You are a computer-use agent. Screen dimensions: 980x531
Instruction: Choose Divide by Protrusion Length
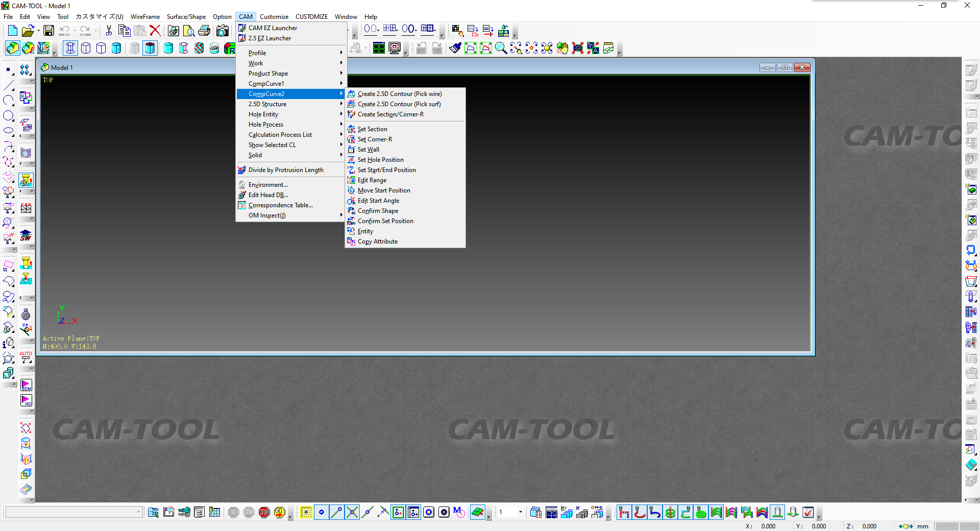click(x=291, y=170)
